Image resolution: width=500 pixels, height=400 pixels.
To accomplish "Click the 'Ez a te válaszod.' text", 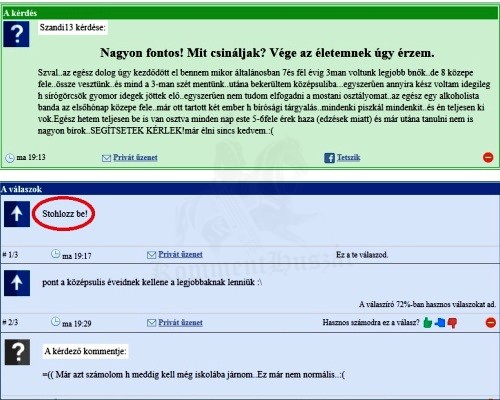I will point(362,255).
